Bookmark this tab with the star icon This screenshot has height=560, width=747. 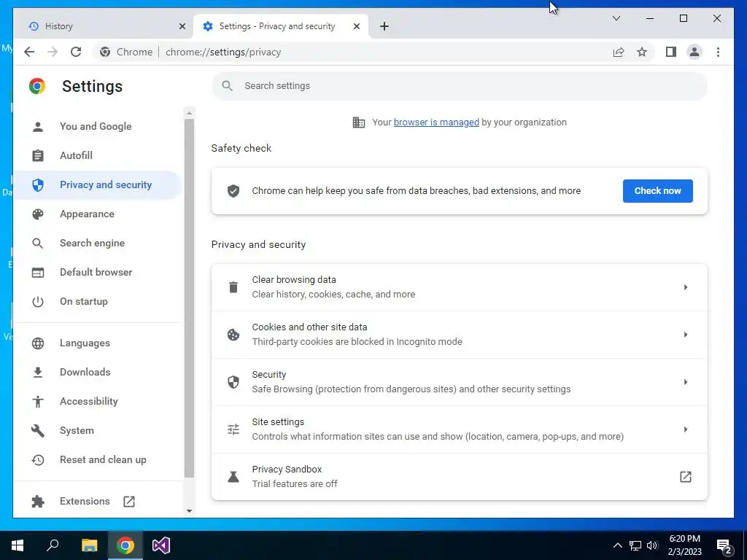point(642,52)
